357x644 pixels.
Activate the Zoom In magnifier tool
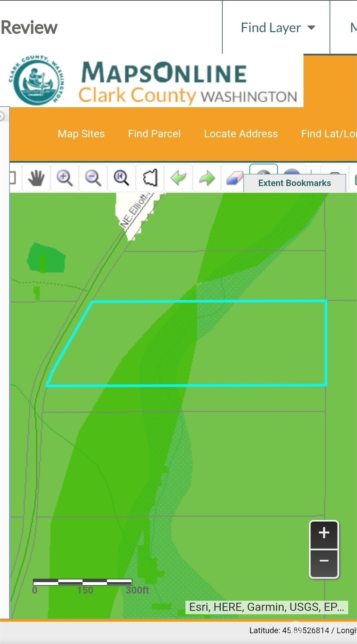click(x=64, y=178)
